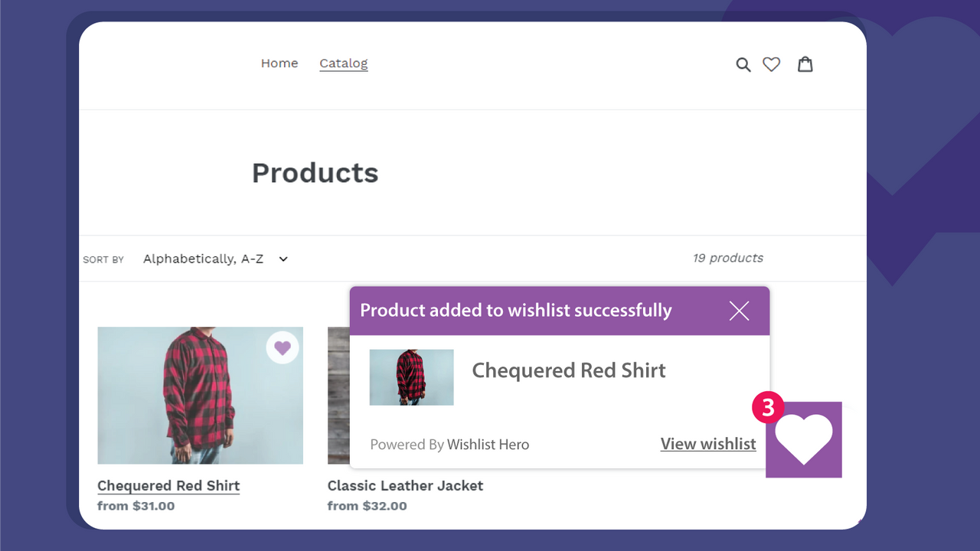Image resolution: width=980 pixels, height=551 pixels.
Task: Click the View wishlist link
Action: tap(708, 444)
